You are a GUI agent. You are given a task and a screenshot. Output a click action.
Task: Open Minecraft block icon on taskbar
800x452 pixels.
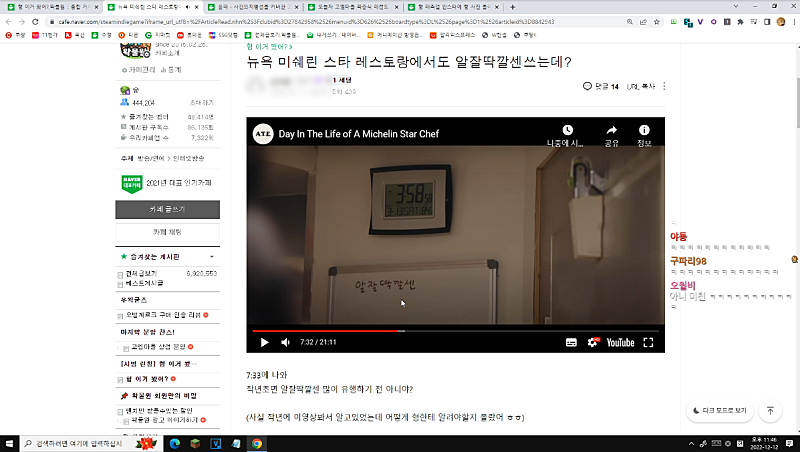[195, 444]
